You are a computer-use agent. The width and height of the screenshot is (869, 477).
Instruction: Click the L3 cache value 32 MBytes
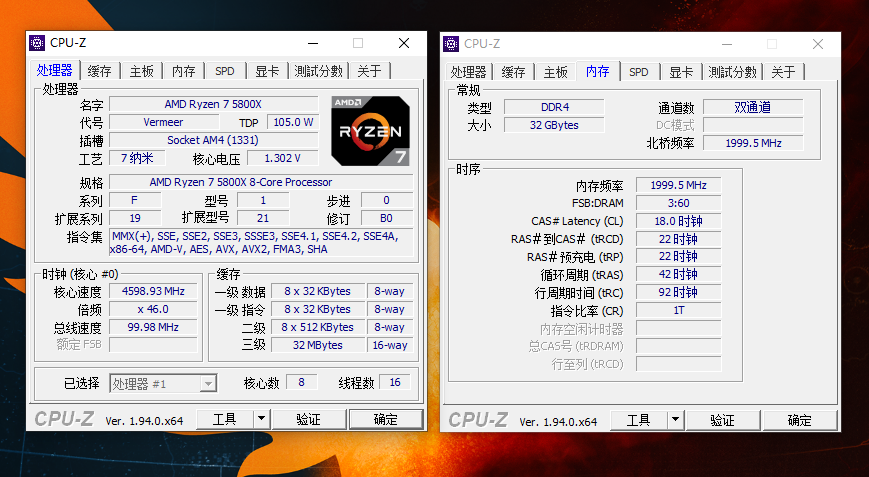[x=318, y=345]
